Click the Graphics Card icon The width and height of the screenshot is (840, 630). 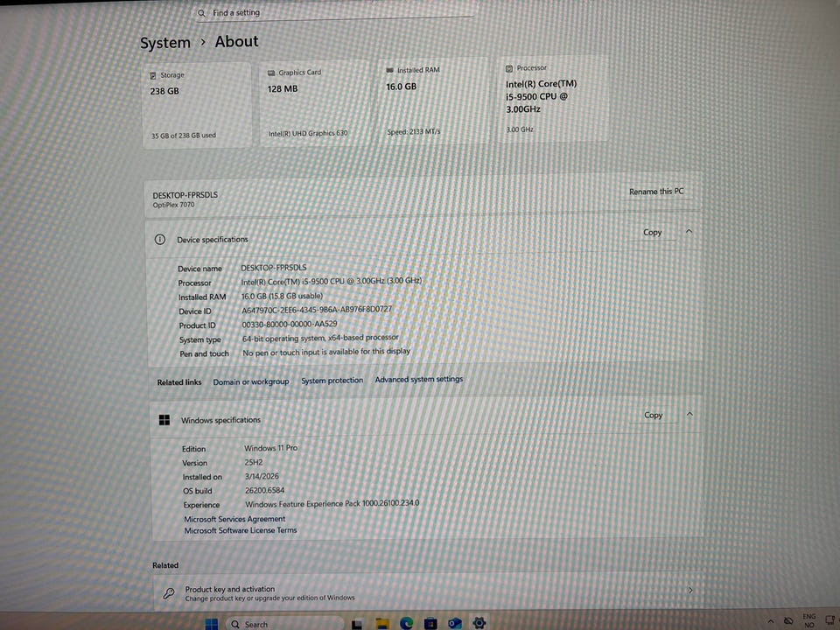click(x=271, y=73)
